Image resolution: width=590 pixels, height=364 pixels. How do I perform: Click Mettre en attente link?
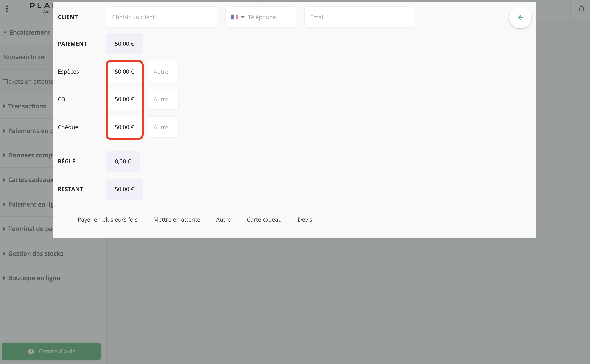177,219
